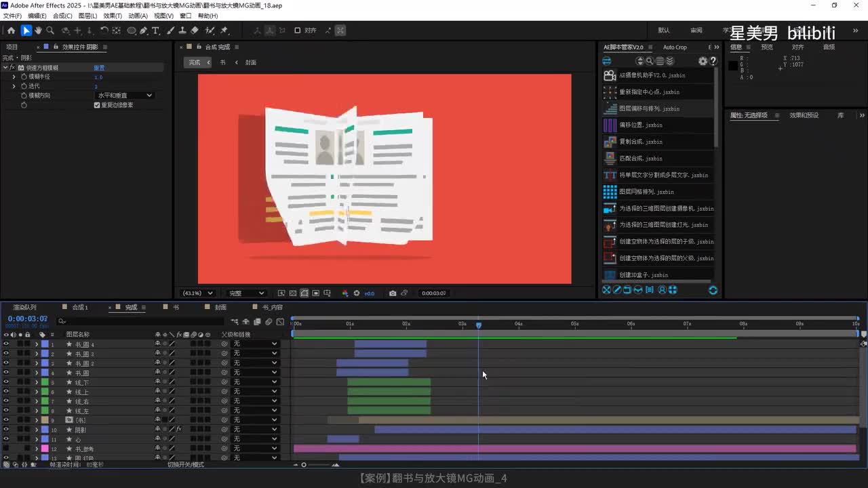Switch to the 渲染队列 tab

tap(24, 307)
